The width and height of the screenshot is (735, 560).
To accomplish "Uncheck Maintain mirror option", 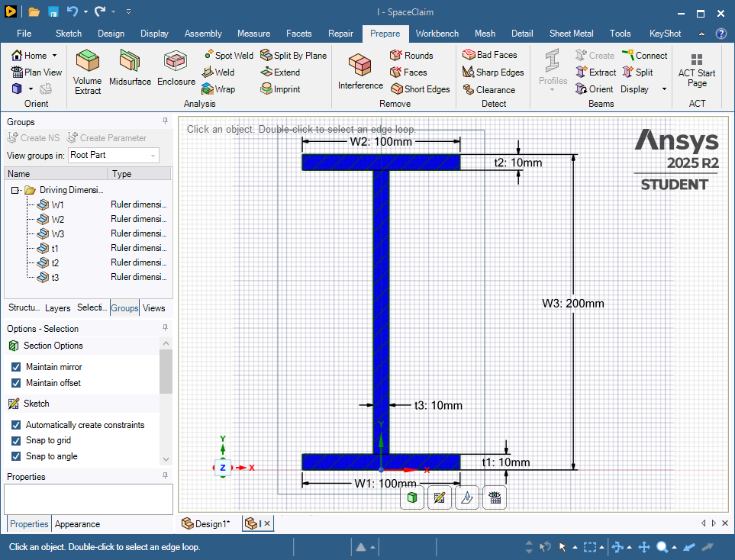I will pos(16,367).
